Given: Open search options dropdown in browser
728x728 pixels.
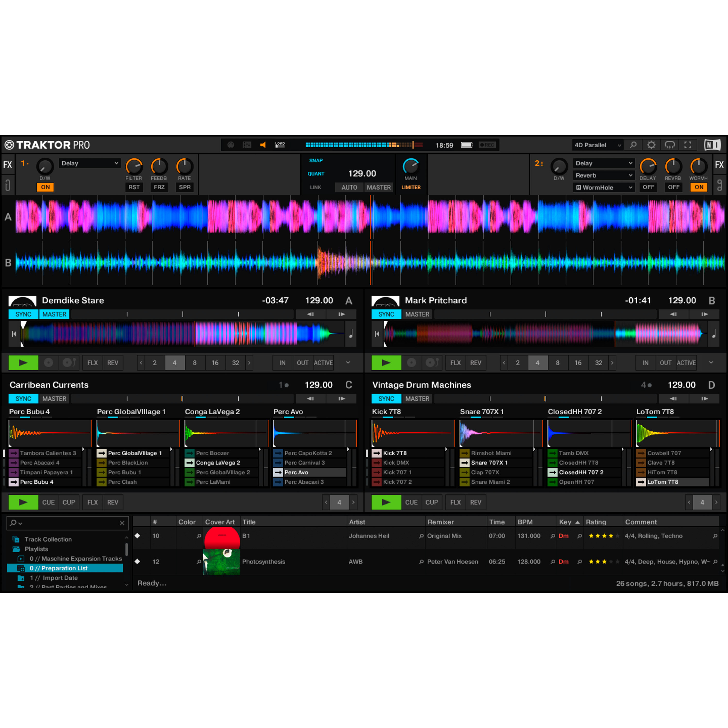Looking at the screenshot, I should 16,523.
